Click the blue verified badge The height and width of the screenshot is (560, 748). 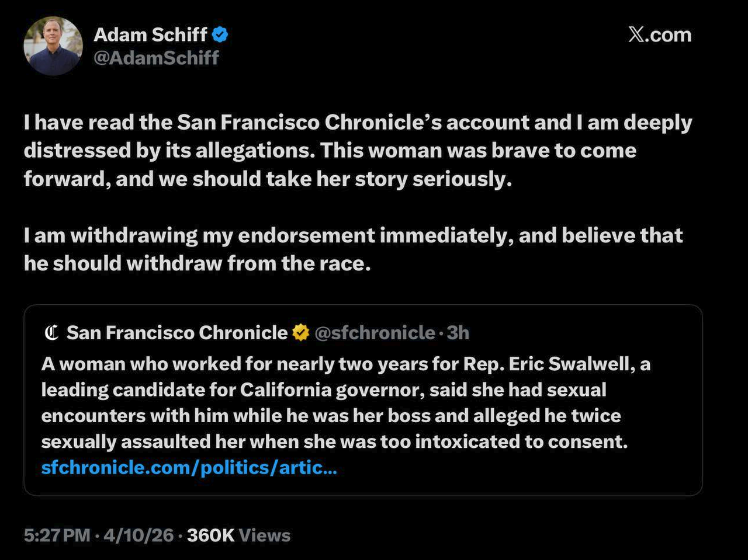click(220, 35)
